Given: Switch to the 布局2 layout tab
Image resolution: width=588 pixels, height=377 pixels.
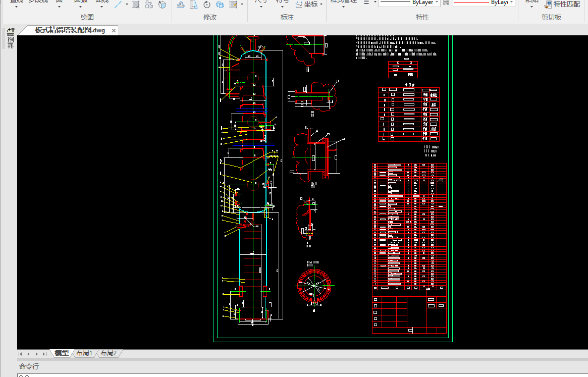Looking at the screenshot, I should coord(109,353).
